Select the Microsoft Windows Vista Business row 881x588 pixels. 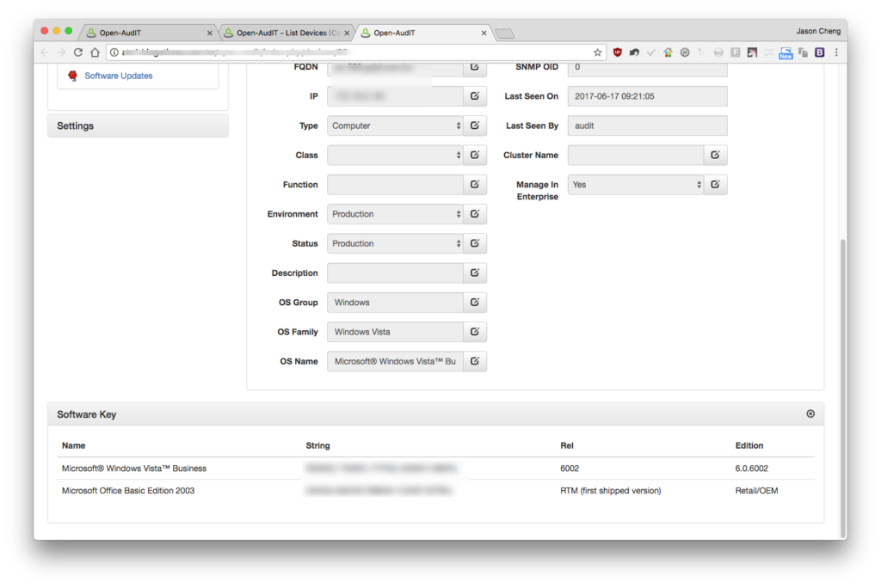pos(437,469)
